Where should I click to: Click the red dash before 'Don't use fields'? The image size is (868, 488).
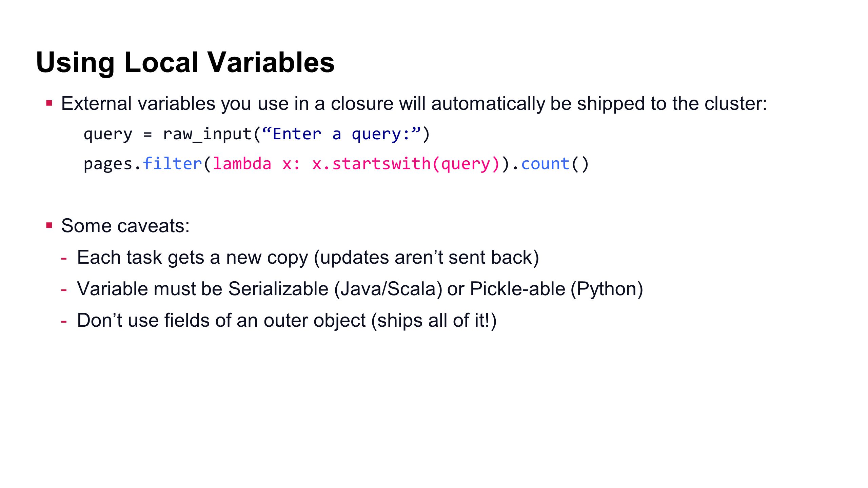(x=64, y=322)
